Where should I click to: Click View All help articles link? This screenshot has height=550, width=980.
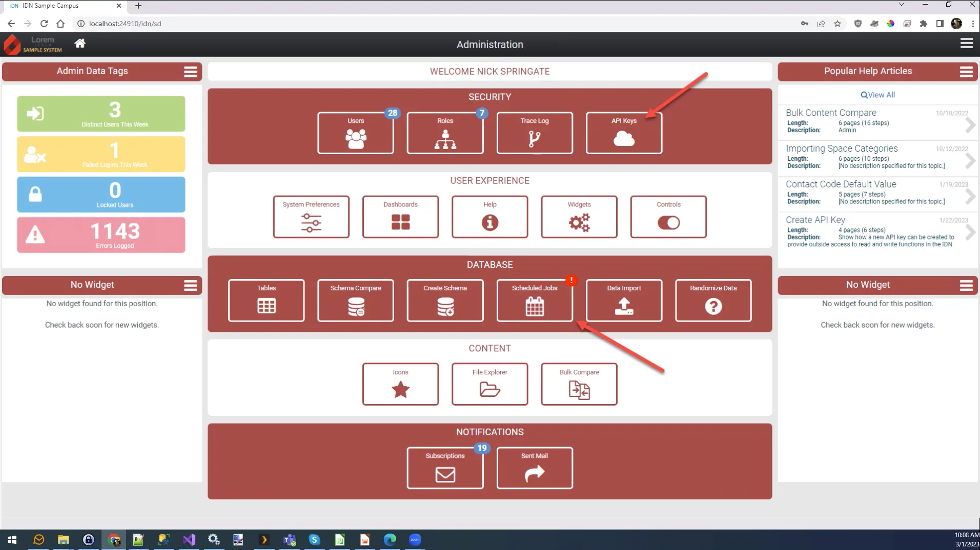tap(877, 95)
